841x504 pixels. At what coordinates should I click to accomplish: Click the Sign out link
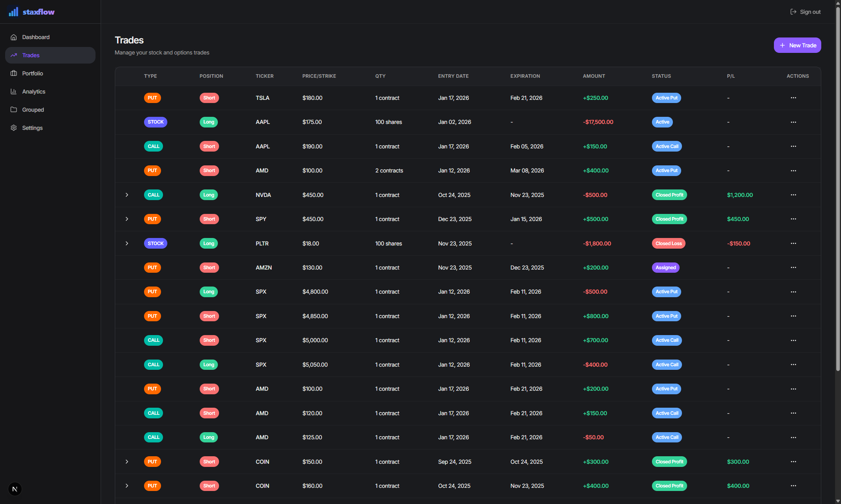click(810, 12)
